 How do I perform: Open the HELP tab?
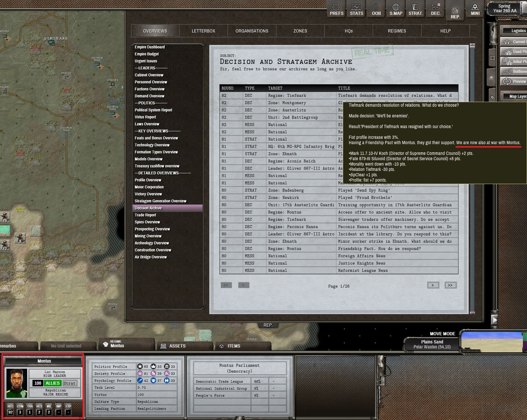pyautogui.click(x=445, y=31)
